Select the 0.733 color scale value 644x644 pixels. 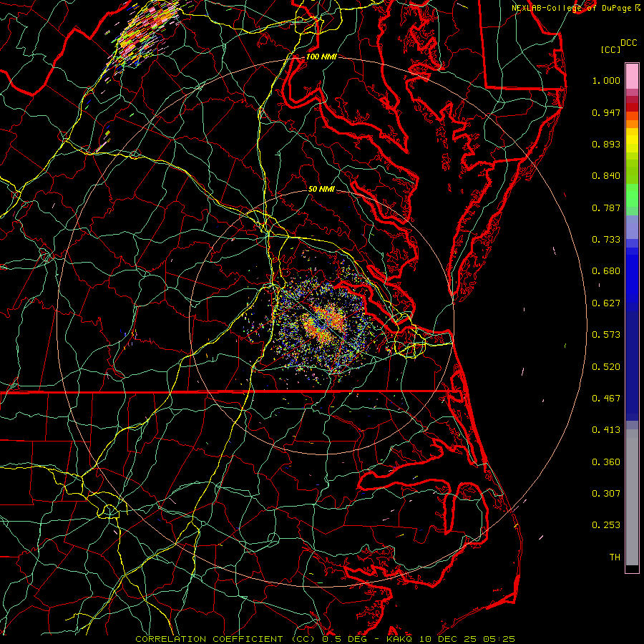[606, 240]
